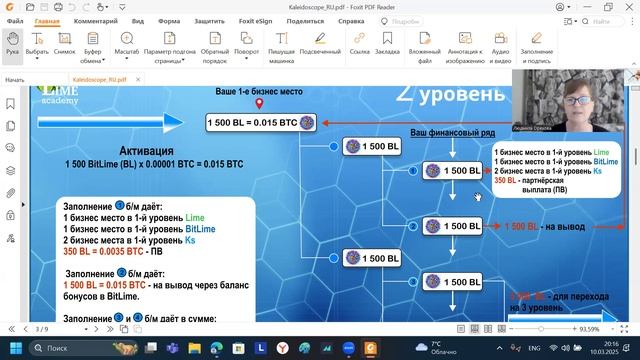Viewport: 640px width, 360px height.
Task: Open zoom percentage dropdown
Action: tap(612, 329)
